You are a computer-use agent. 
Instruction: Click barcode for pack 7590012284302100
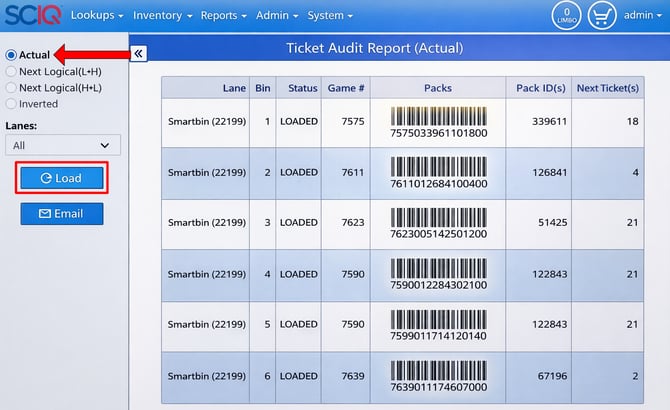click(438, 268)
